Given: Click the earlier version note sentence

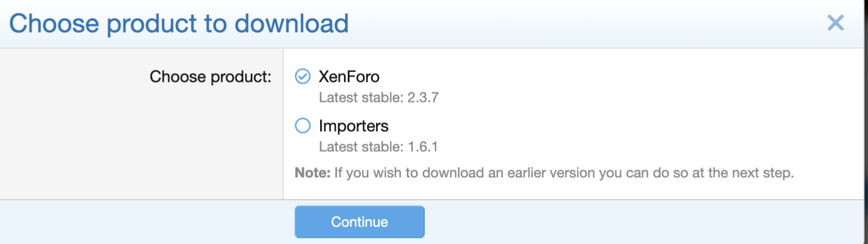Looking at the screenshot, I should click(x=544, y=173).
